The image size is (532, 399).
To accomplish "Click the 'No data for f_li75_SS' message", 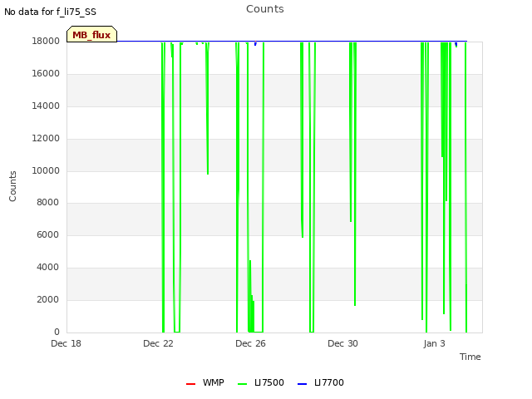I will pyautogui.click(x=50, y=12).
